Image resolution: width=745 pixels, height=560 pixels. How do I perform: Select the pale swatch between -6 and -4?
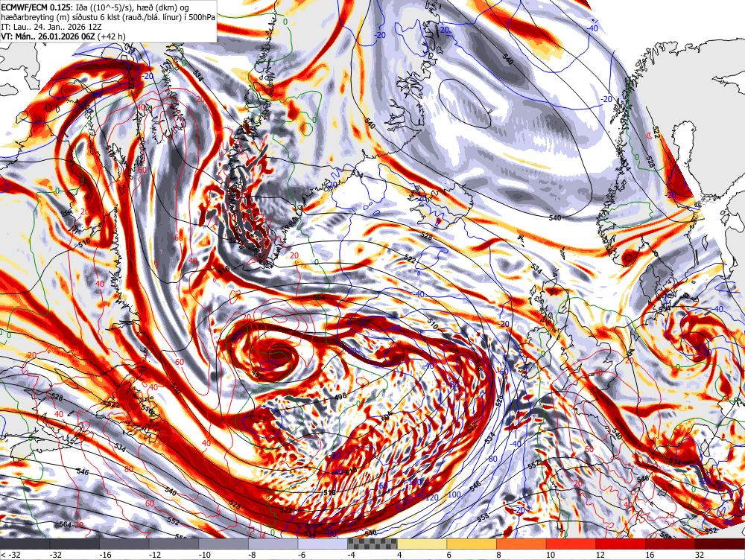[x=323, y=544]
